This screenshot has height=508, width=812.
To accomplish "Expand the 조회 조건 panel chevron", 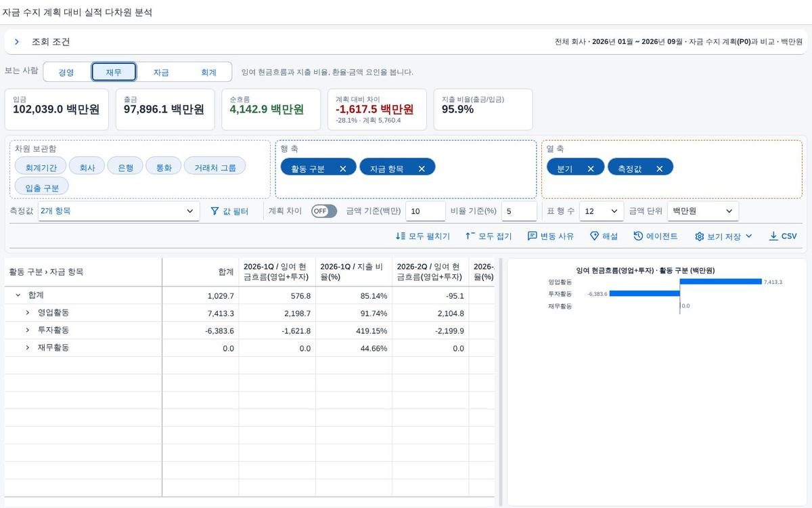I will click(x=17, y=42).
